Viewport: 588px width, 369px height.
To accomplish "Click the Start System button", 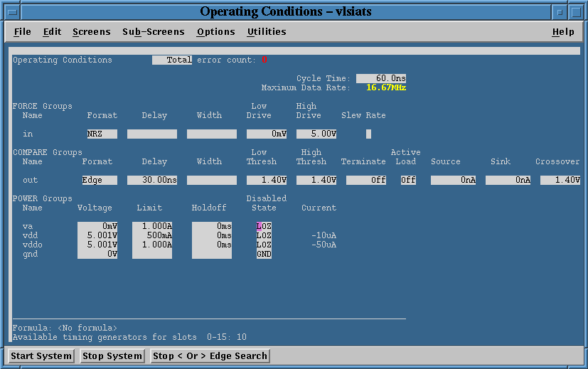I will pos(41,356).
